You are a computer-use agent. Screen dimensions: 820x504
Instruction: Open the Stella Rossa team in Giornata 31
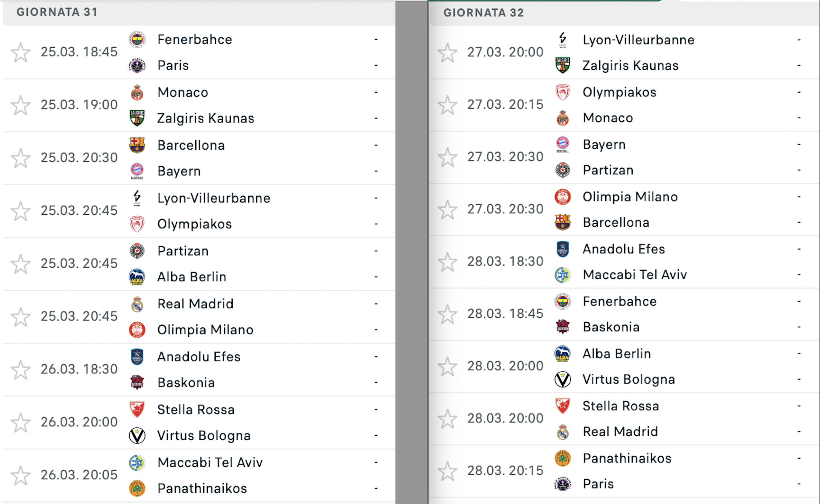(x=196, y=410)
